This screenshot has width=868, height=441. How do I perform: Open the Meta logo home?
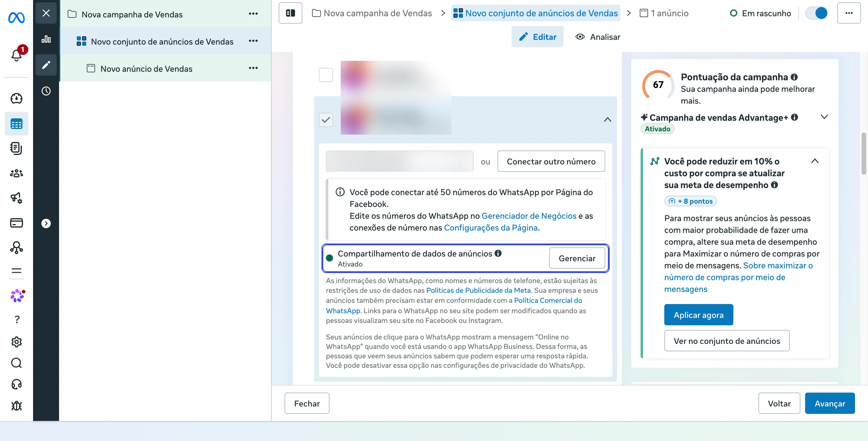tap(16, 17)
